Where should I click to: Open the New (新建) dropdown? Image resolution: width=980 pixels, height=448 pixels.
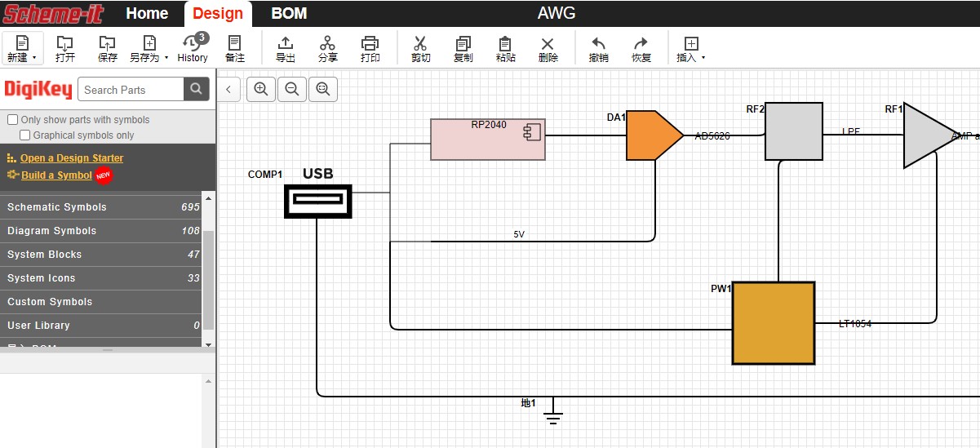point(22,48)
